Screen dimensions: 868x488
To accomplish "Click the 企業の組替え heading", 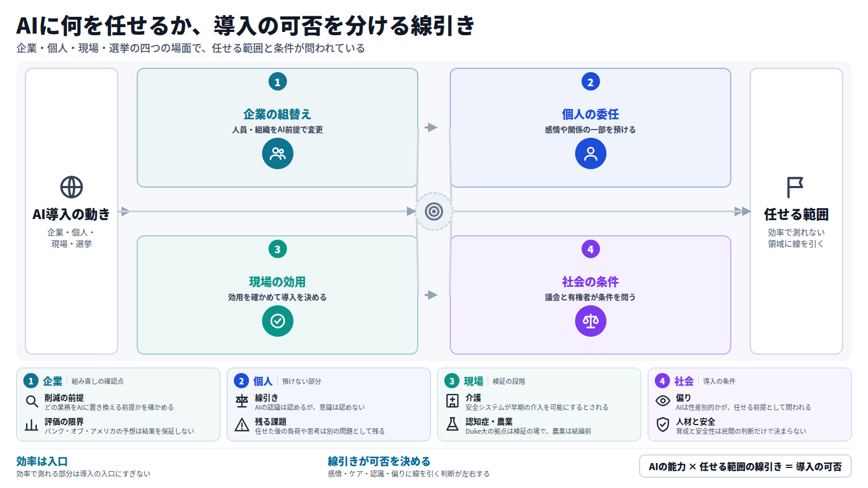I will [277, 114].
